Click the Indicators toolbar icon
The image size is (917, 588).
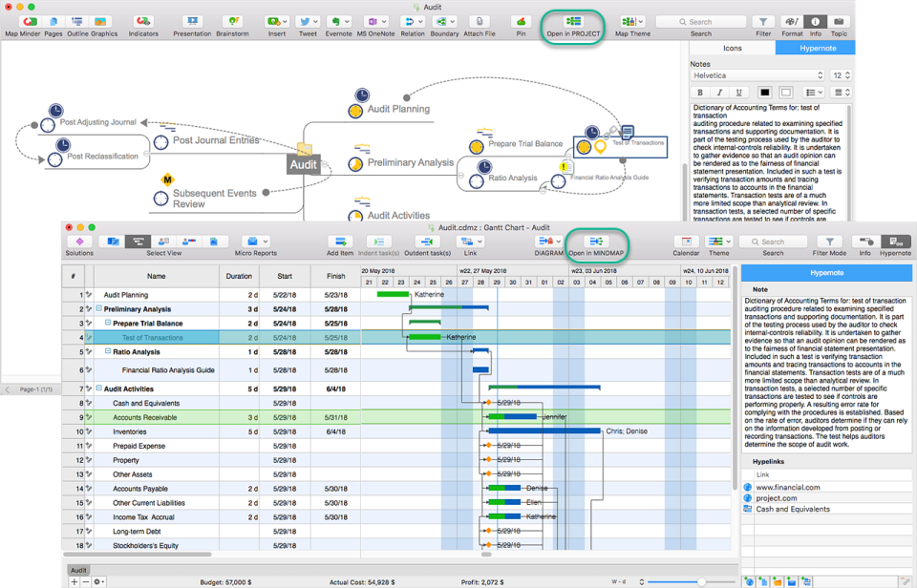coord(143,20)
